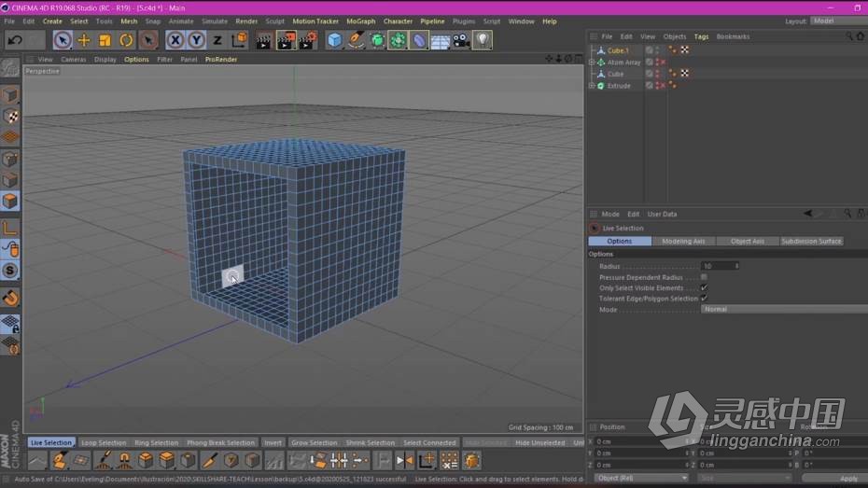Open the Tags menu in Object Manager

[701, 36]
